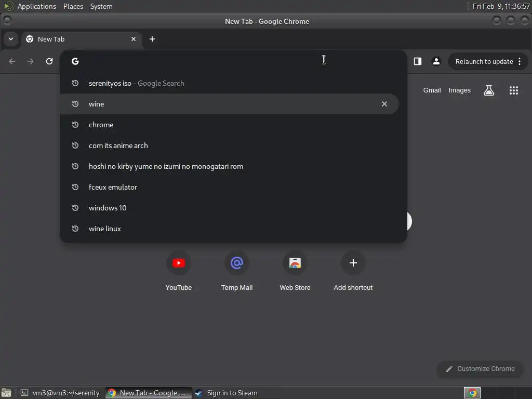The height and width of the screenshot is (399, 532).
Task: Click history icon beside fceux emulator
Action: 75,187
